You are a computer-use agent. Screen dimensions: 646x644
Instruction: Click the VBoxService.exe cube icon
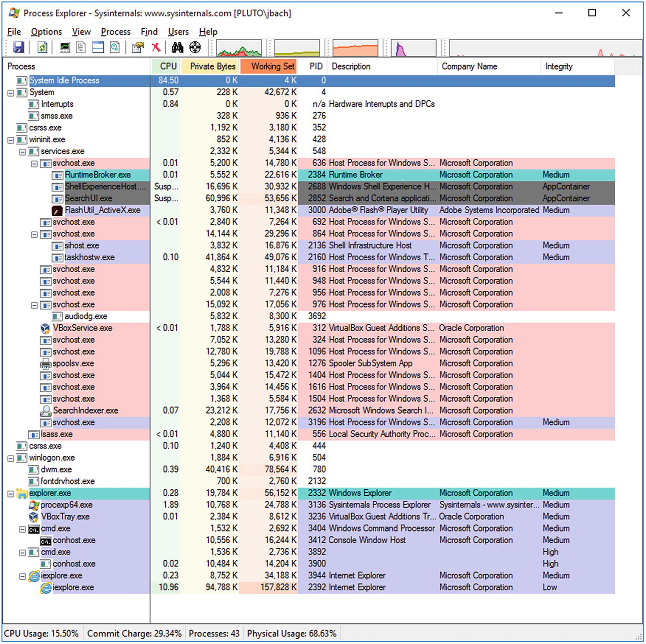45,328
